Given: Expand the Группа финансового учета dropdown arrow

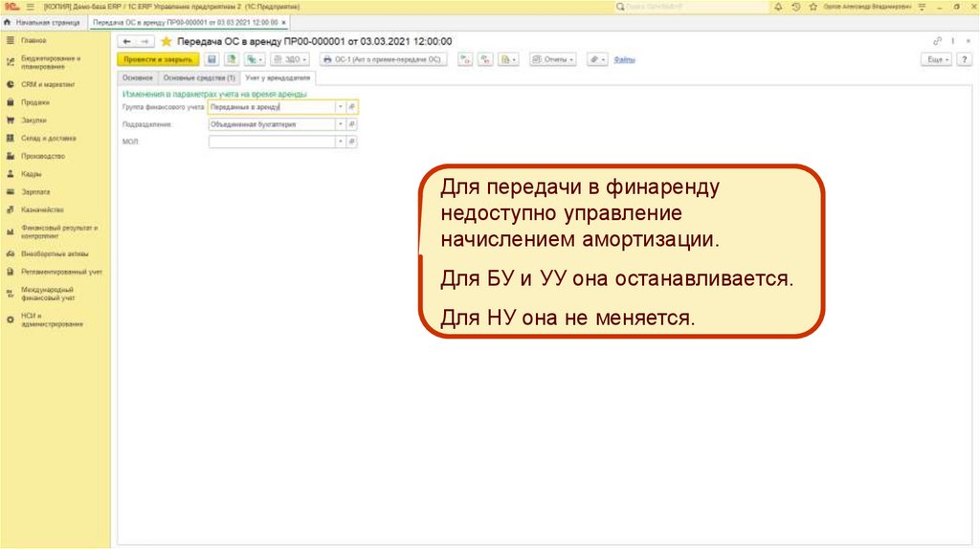Looking at the screenshot, I should [x=339, y=107].
